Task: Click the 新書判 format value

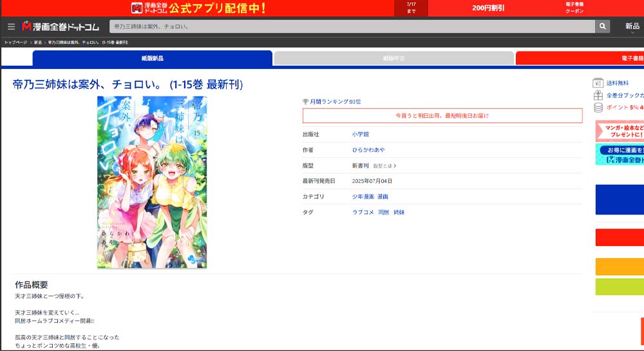Action: pos(360,166)
